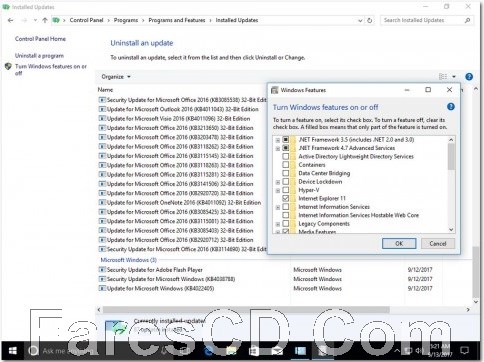
Task: Click the search magnifier icon
Action: coord(467,20)
